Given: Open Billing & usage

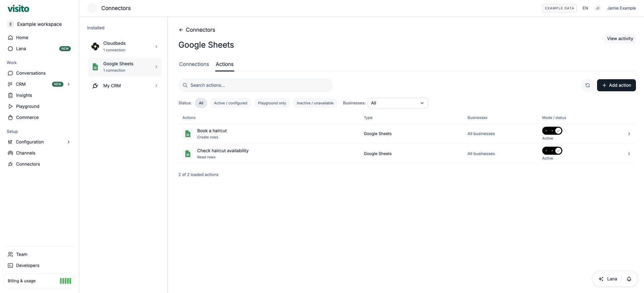Looking at the screenshot, I should pos(39,281).
